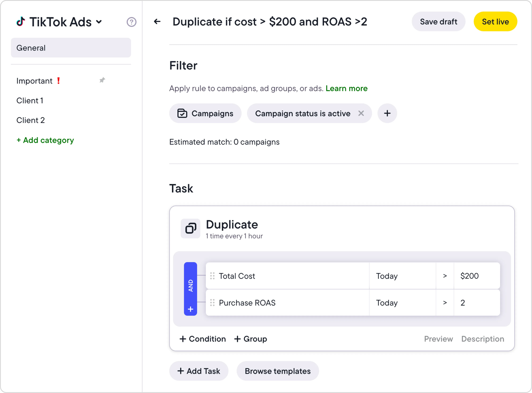Change the Purchase ROAS comparison operator

pyautogui.click(x=445, y=303)
